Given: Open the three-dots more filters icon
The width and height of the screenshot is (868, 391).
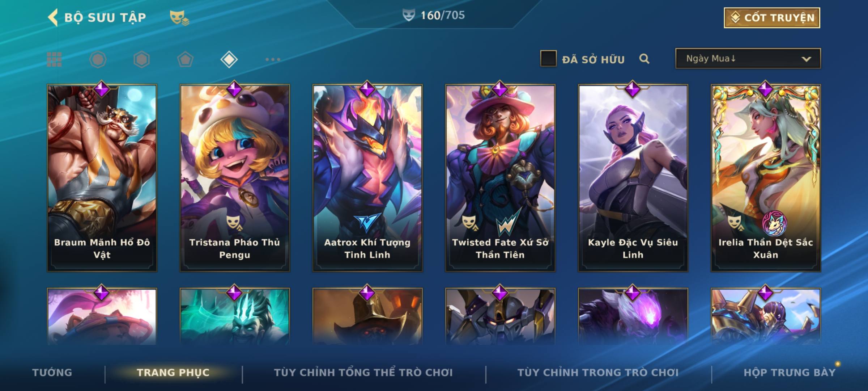Looking at the screenshot, I should (273, 59).
